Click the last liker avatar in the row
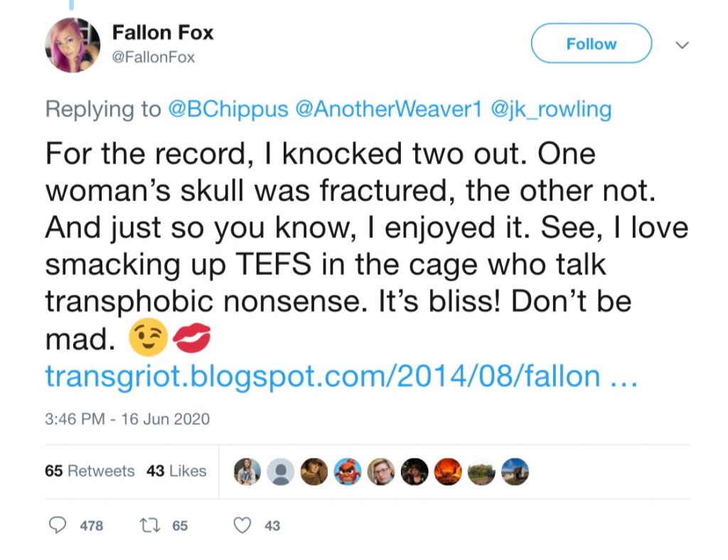The image size is (728, 560). [x=515, y=470]
